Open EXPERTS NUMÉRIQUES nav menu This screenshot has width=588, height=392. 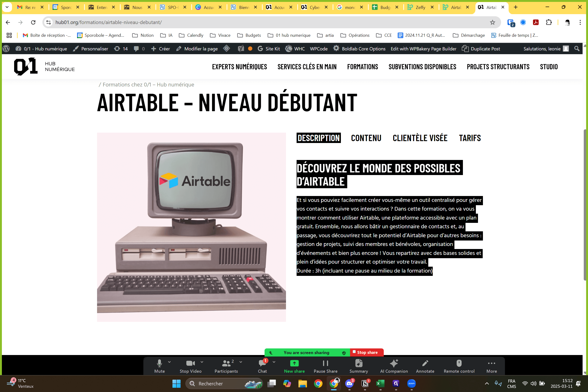pyautogui.click(x=240, y=67)
